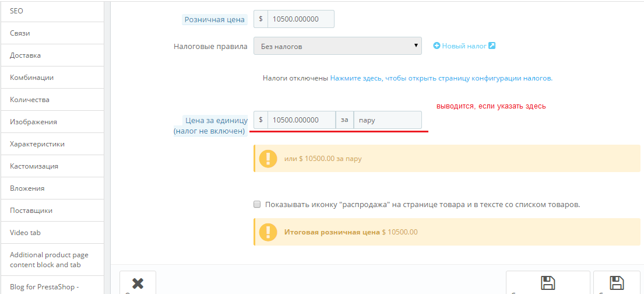Open the Кастомизация tab

52,166
